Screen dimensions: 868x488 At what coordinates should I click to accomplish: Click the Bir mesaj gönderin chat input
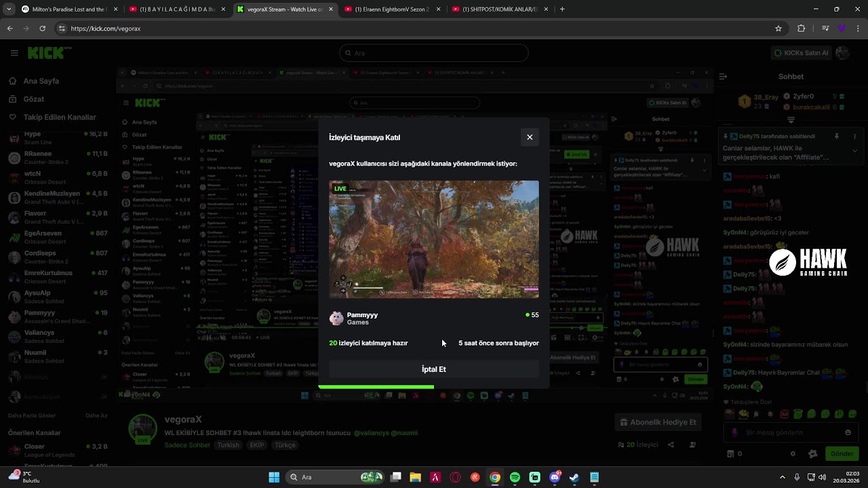tap(791, 432)
